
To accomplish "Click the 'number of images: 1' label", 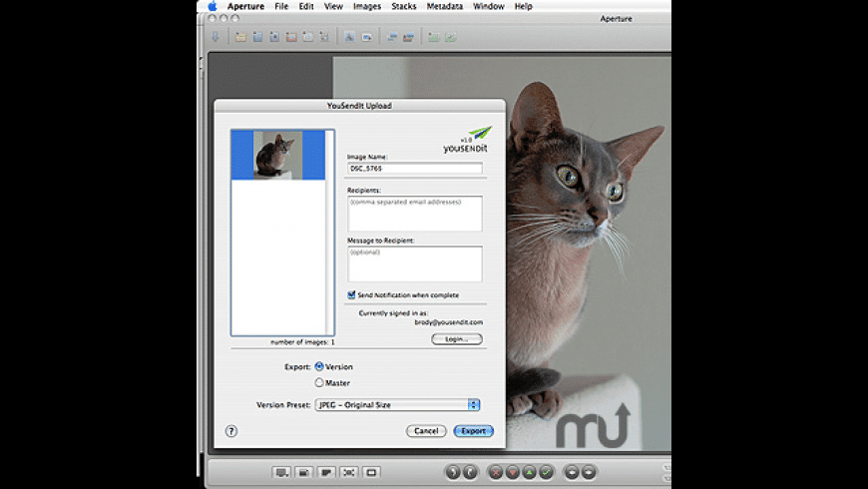I will tap(302, 342).
